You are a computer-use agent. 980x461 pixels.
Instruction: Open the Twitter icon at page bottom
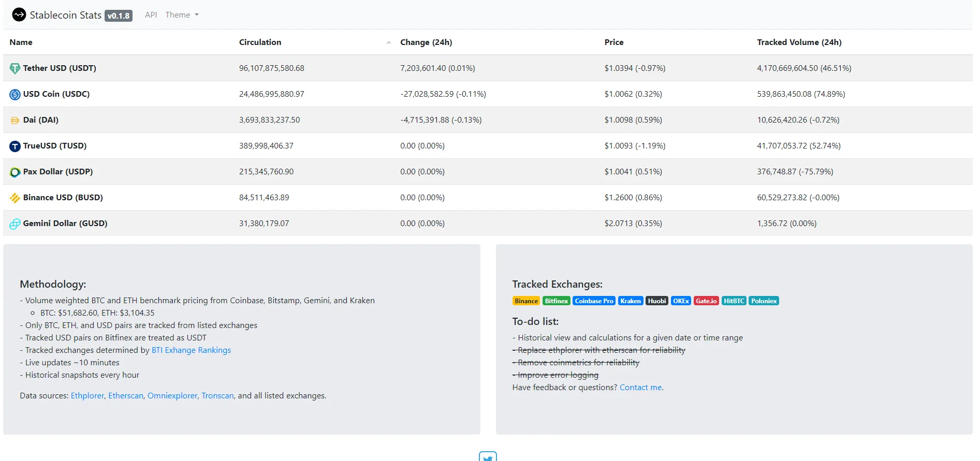pyautogui.click(x=488, y=456)
